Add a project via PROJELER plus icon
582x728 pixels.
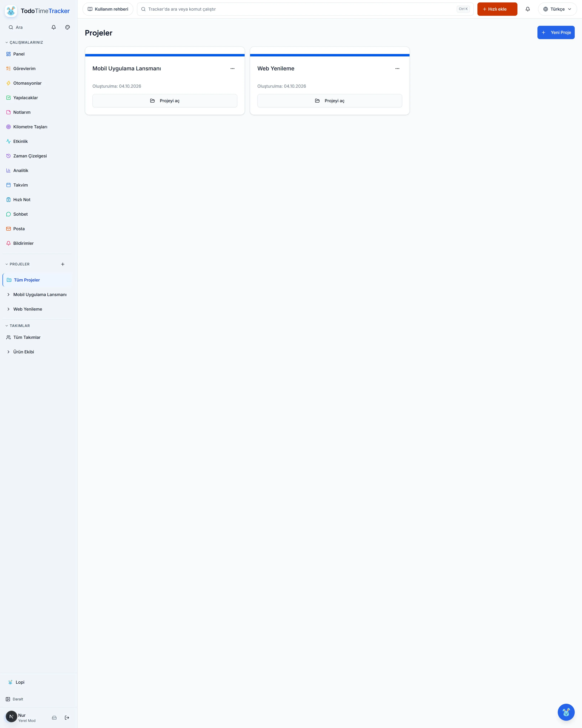(63, 264)
